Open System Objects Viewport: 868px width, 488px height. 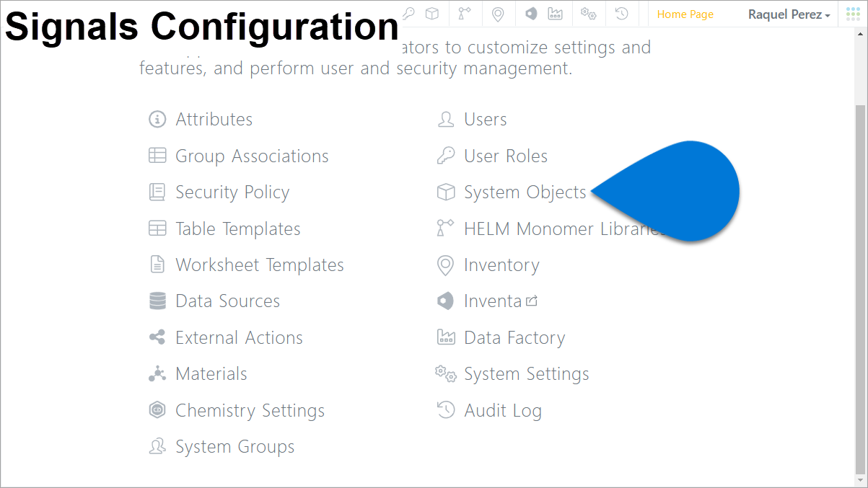click(525, 192)
